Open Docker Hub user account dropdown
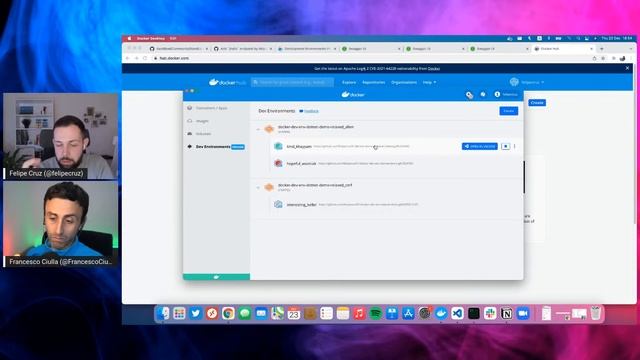The width and height of the screenshot is (640, 360). [527, 82]
